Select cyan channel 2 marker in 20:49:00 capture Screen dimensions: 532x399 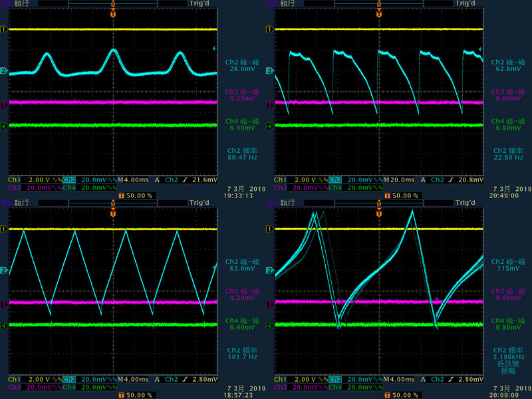pos(270,71)
